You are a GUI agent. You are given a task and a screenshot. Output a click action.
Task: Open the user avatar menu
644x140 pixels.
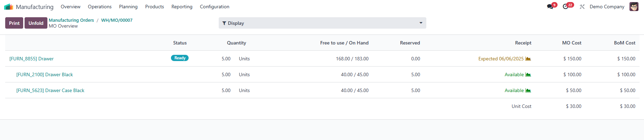click(x=634, y=7)
